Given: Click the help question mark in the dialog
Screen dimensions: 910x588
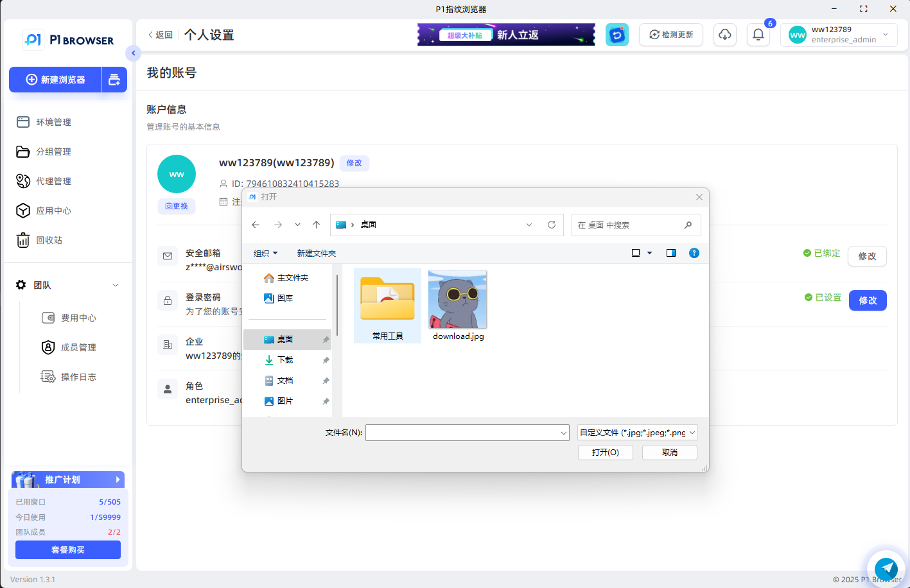Looking at the screenshot, I should click(x=694, y=253).
